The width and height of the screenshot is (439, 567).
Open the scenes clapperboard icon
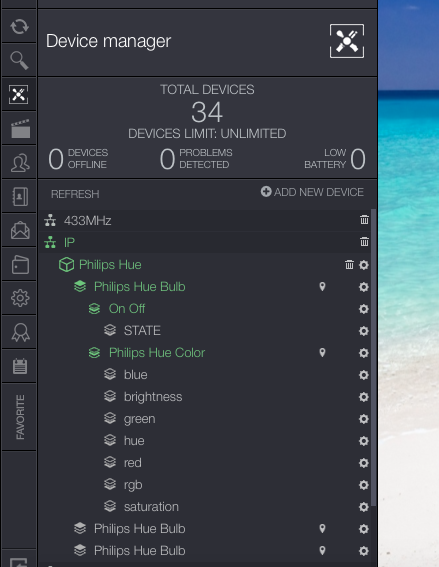coord(20,129)
